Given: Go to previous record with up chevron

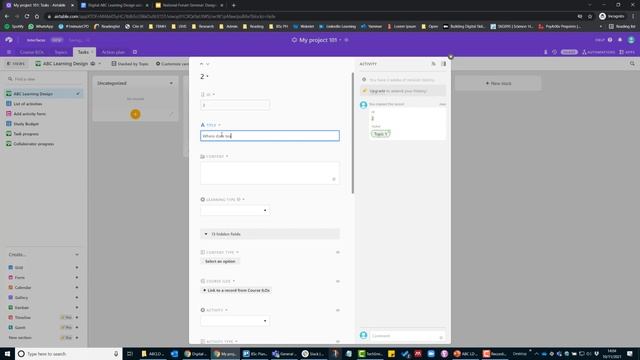Looking at the screenshot, I should coord(201,64).
